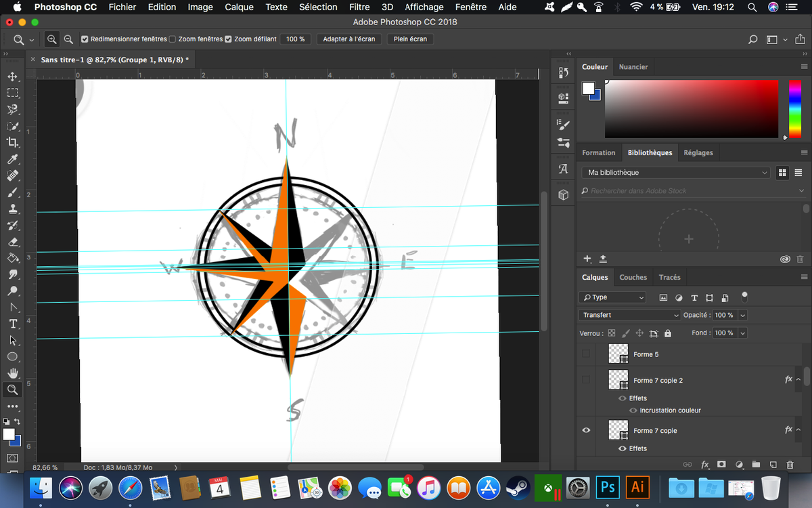812x508 pixels.
Task: Select the Paint Bucket tool
Action: tap(12, 258)
